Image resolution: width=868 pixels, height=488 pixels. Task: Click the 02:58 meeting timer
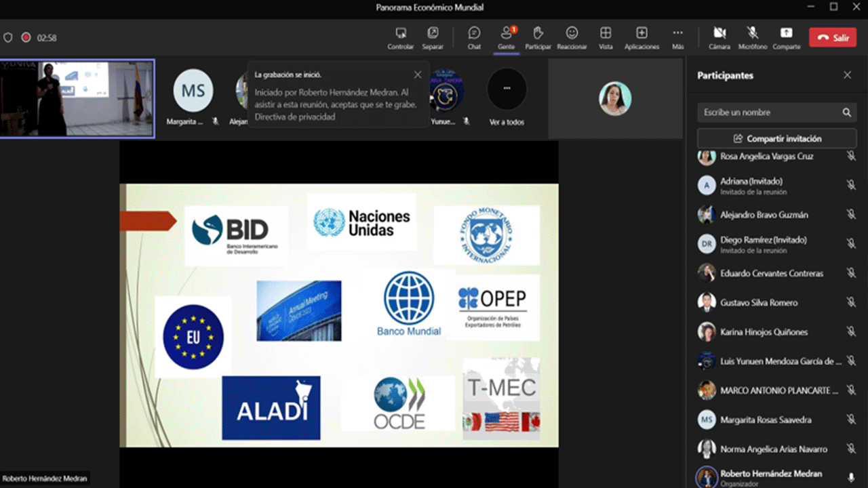(47, 38)
